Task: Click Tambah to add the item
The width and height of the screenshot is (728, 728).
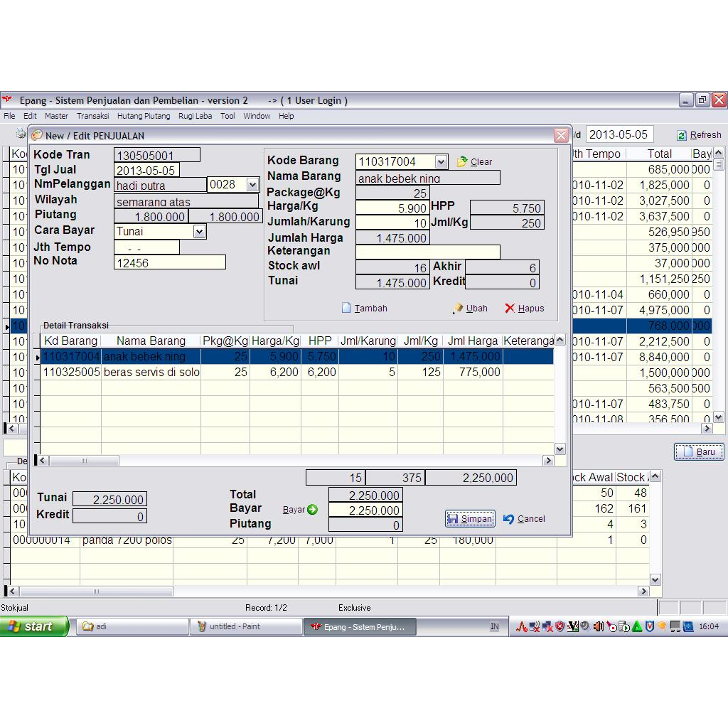Action: tap(365, 309)
